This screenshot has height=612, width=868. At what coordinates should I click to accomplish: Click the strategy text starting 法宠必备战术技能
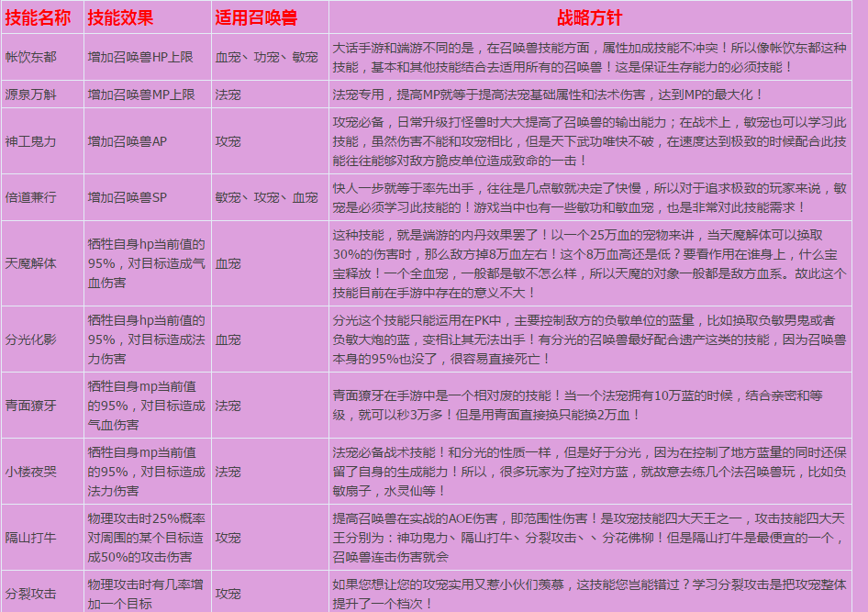pyautogui.click(x=590, y=472)
